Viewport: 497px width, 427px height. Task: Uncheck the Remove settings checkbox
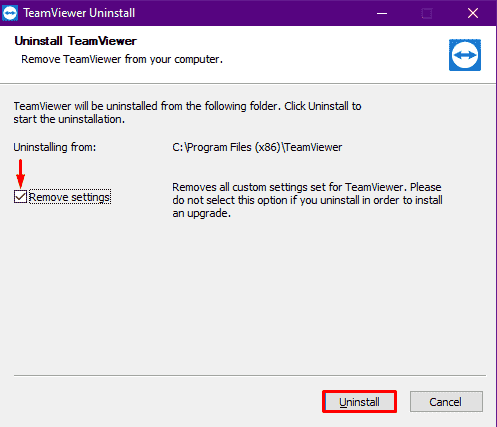(x=20, y=197)
